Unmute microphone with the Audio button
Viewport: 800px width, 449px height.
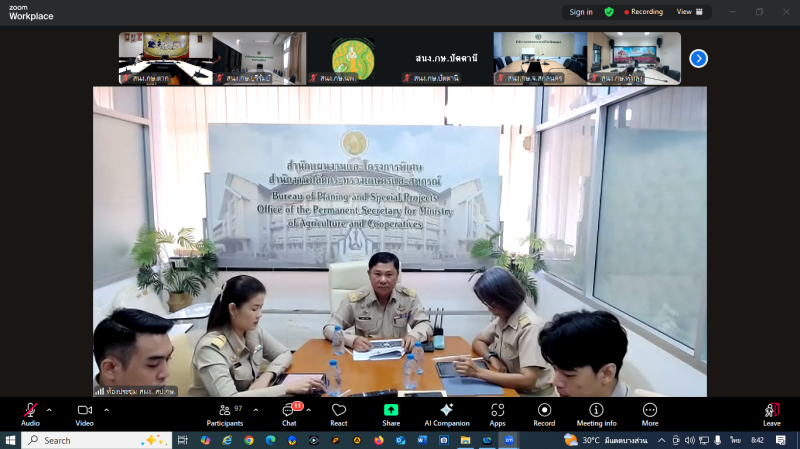pos(30,413)
